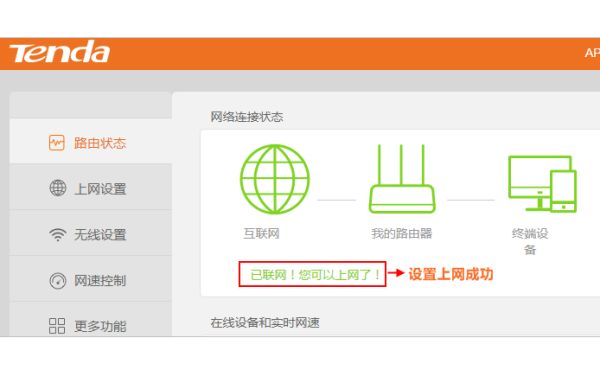
Task: Click the 终端设备 label
Action: pyautogui.click(x=530, y=241)
